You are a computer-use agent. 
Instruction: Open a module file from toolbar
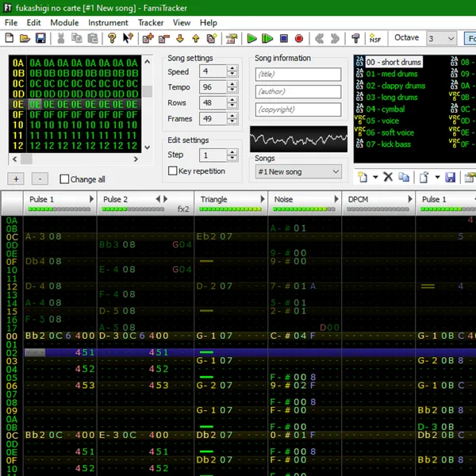click(25, 38)
